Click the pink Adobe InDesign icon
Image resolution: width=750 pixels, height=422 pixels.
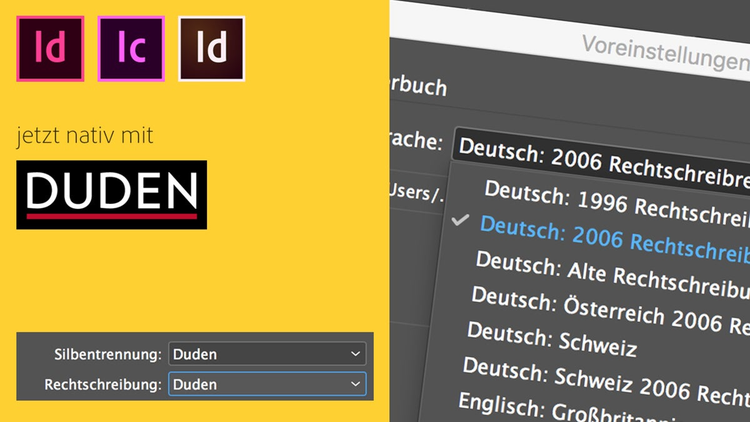[50, 49]
